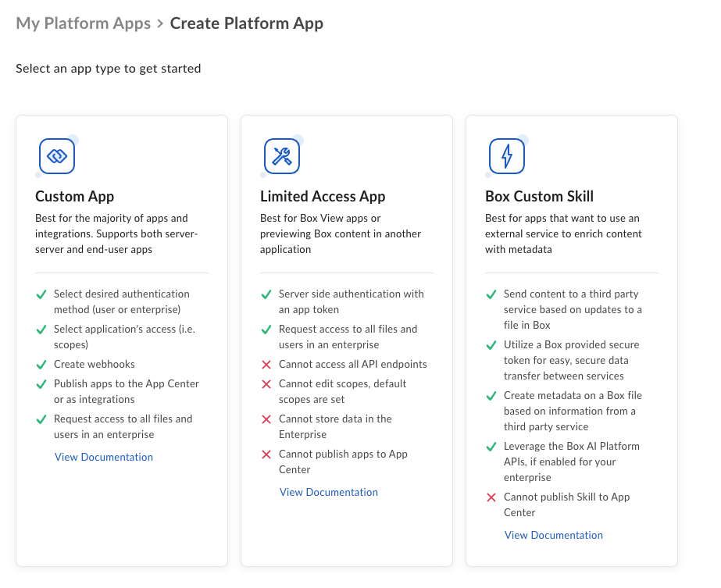Screen dimensions: 721x588
Task: Click the green checkmark beside Create webhooks
Action: tap(41, 365)
